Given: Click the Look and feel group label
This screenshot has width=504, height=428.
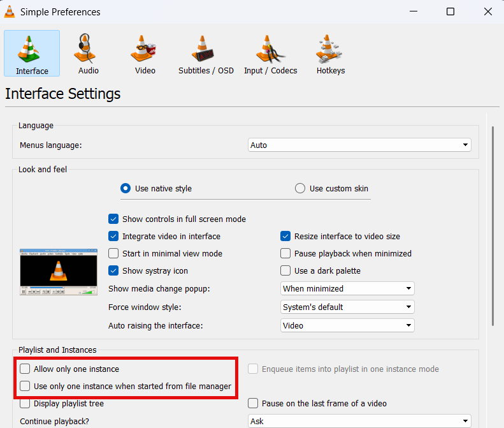Looking at the screenshot, I should (43, 169).
